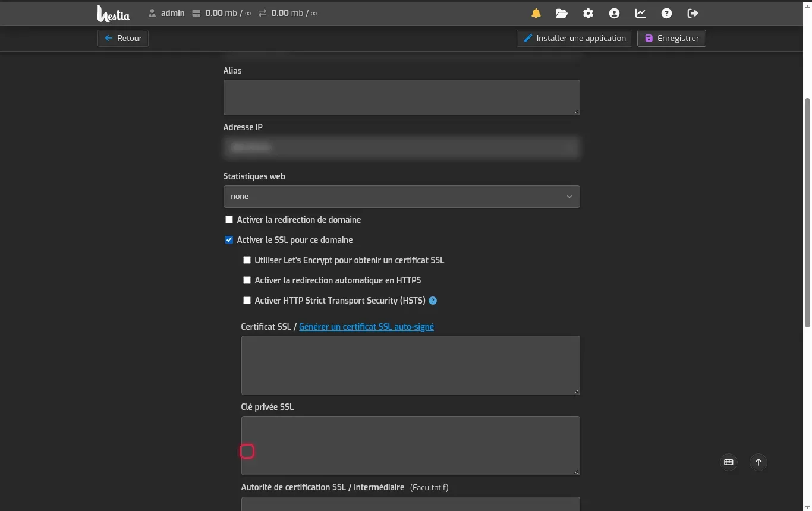
Task: Open the file manager folder icon
Action: [x=562, y=13]
